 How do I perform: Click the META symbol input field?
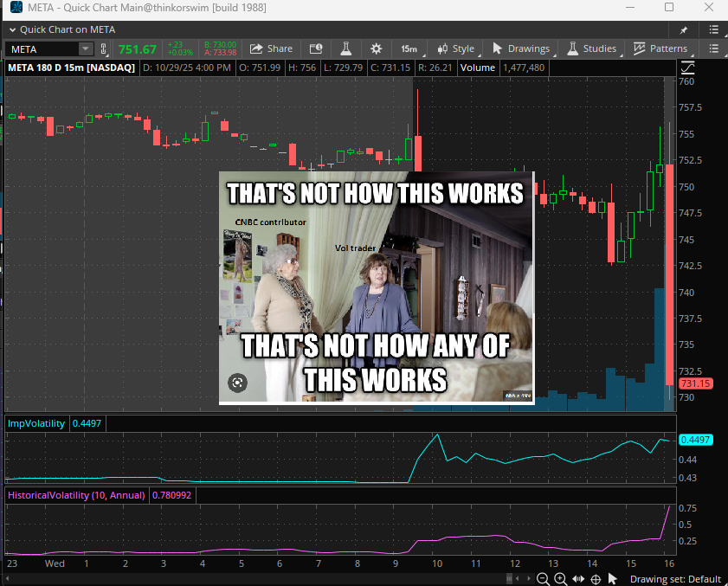coord(42,48)
